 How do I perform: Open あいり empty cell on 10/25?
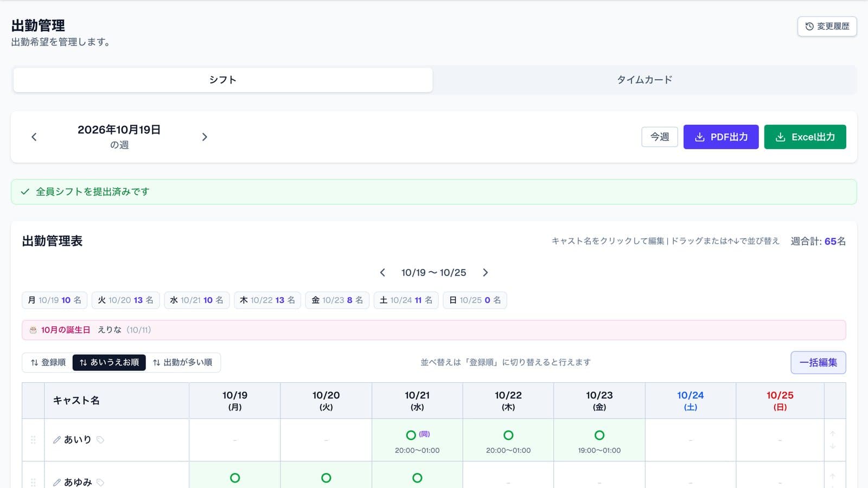coord(780,440)
